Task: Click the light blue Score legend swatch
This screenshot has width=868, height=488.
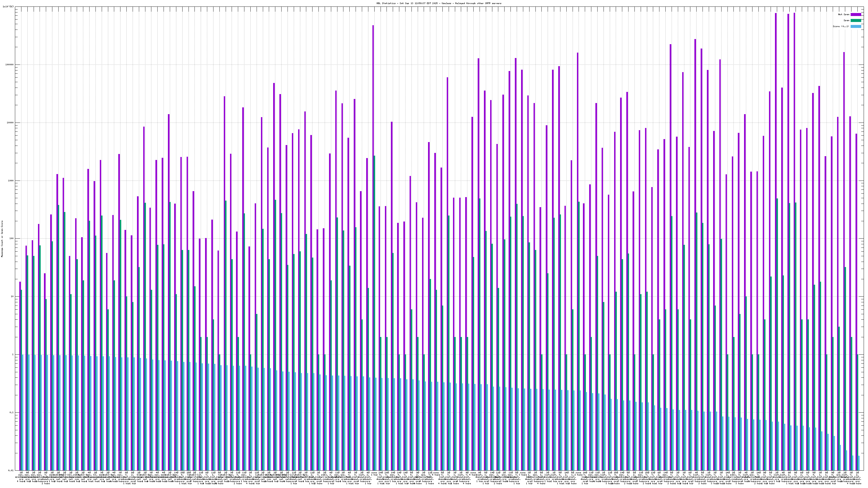Action: (856, 26)
